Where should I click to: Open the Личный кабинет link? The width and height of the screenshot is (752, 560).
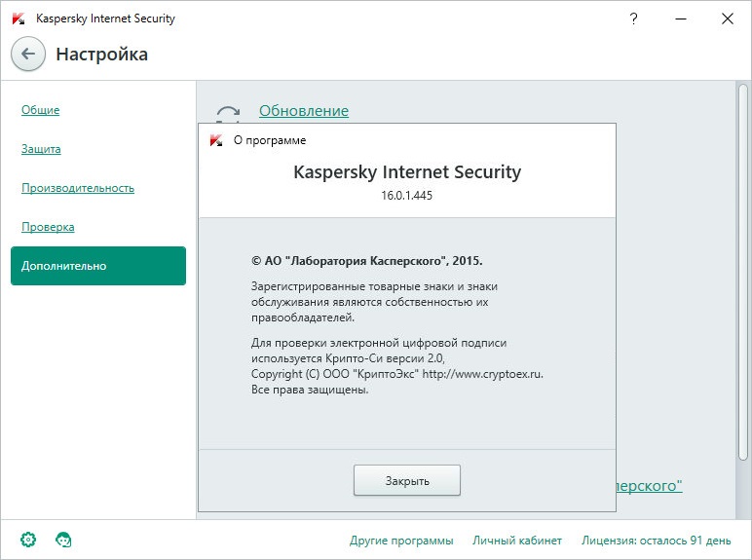pyautogui.click(x=516, y=541)
